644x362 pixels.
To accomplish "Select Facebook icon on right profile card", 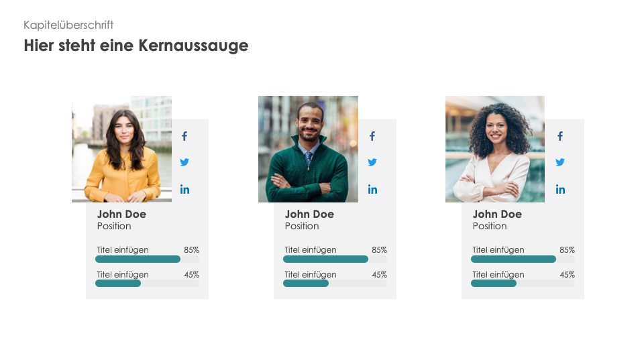I will click(x=560, y=136).
